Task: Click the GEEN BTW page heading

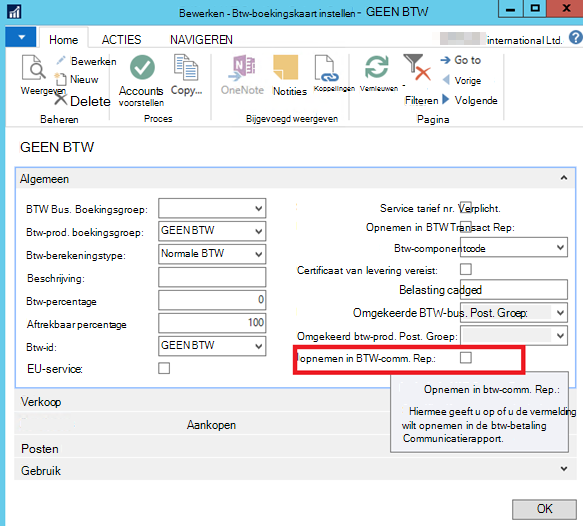Action: click(57, 147)
